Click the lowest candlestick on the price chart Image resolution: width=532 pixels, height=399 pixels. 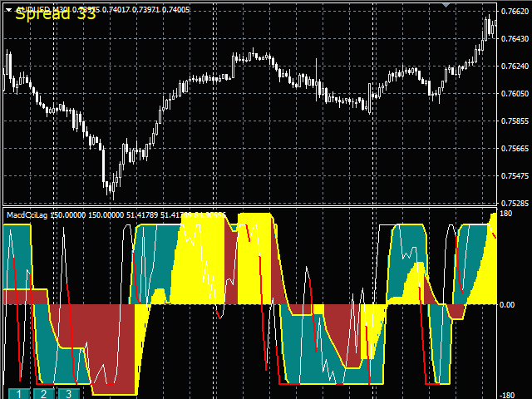coord(110,190)
